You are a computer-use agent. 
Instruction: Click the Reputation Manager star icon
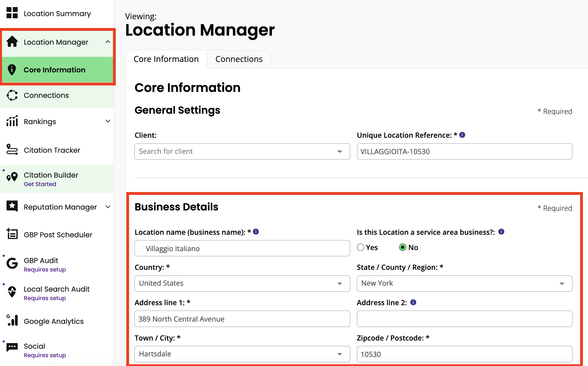12,206
